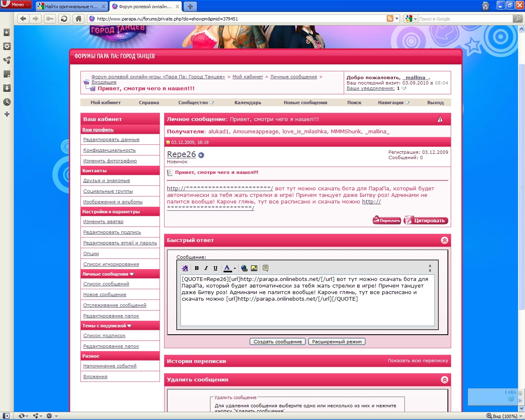This screenshot has height=420, width=525.
Task: Collapse Удалить сообщения section
Action: coord(444,380)
